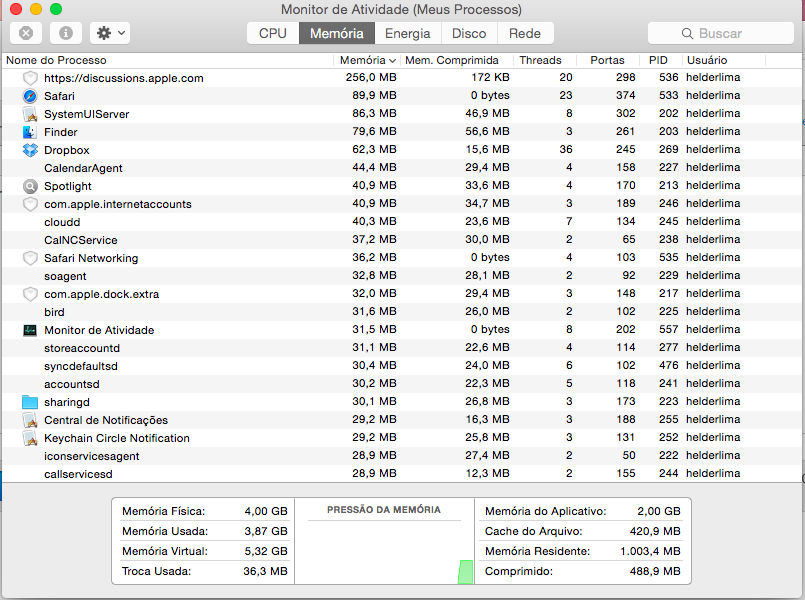The width and height of the screenshot is (805, 600).
Task: Open the Disco tab
Action: (x=469, y=33)
